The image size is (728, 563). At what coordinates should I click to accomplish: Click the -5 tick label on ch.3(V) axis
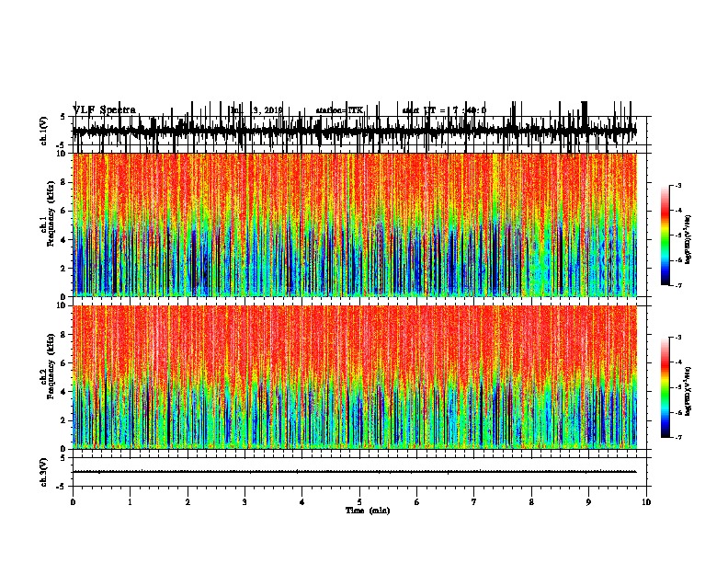click(62, 487)
